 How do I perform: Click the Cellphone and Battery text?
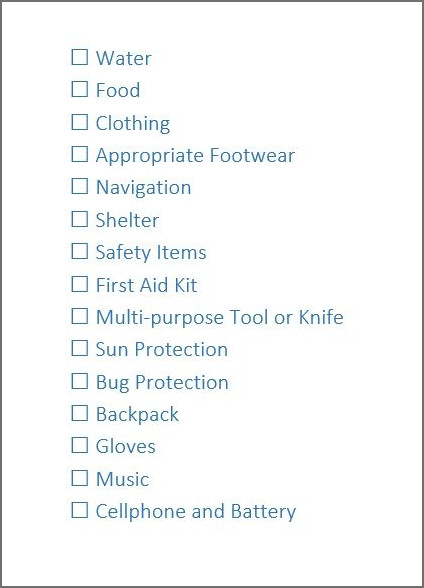coord(196,512)
